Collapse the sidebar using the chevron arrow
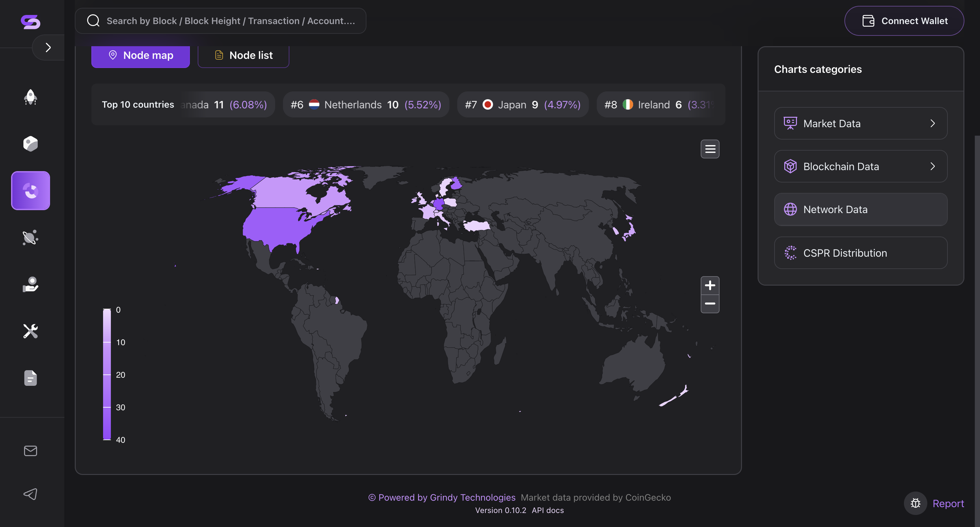Screen dimensions: 980x527 point(48,47)
